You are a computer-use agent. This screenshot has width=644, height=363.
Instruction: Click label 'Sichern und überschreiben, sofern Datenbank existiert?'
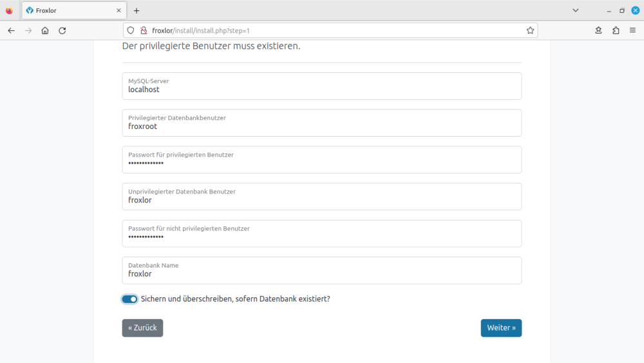tap(235, 299)
